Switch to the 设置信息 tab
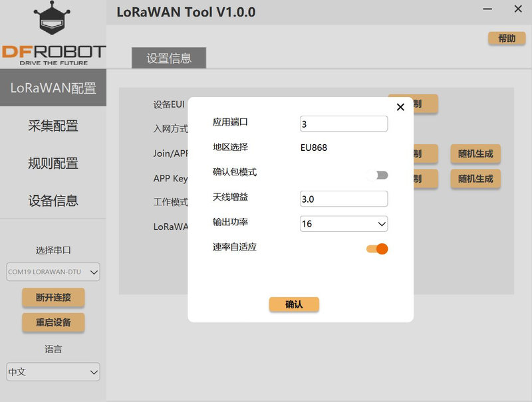Image resolution: width=532 pixels, height=402 pixels. point(169,58)
